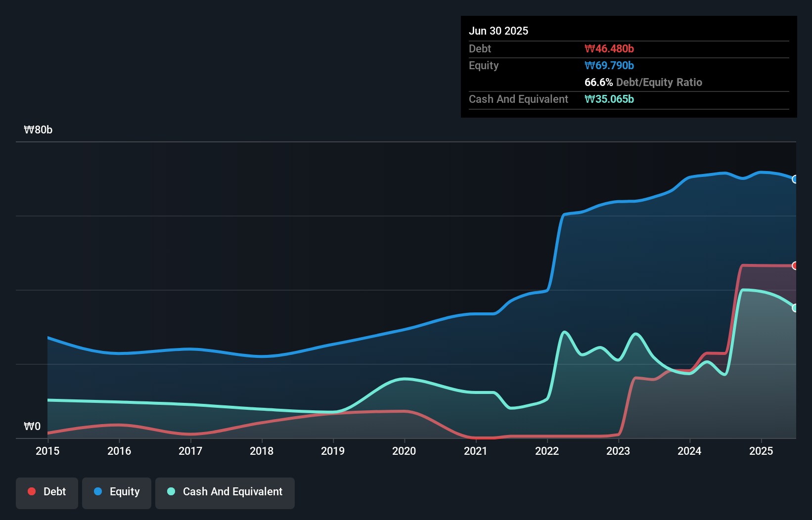Select the teal Cash endpoint marker on chart

point(795,308)
